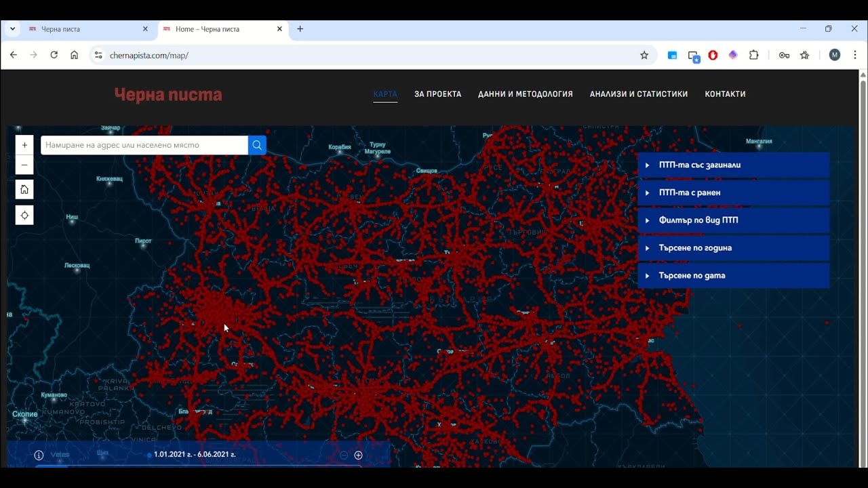Open the ЗА ПРОЕКТА menu item
Screen dimensions: 868x488
pyautogui.click(x=438, y=94)
